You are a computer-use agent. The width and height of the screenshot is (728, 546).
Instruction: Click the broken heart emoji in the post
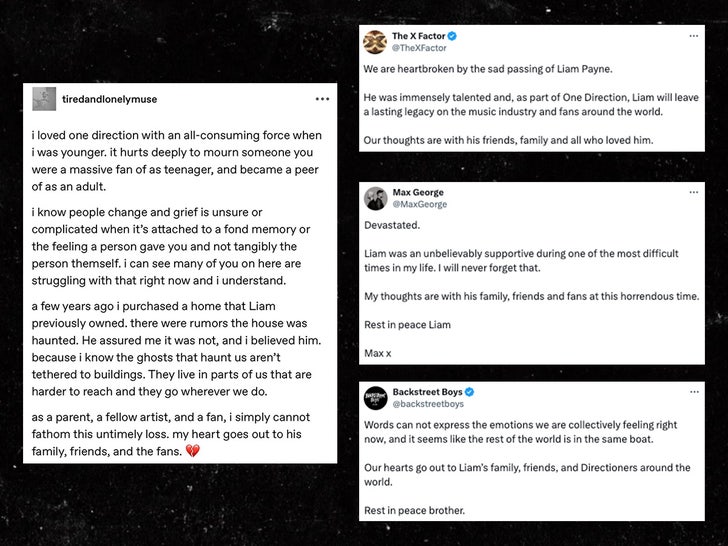pos(193,452)
